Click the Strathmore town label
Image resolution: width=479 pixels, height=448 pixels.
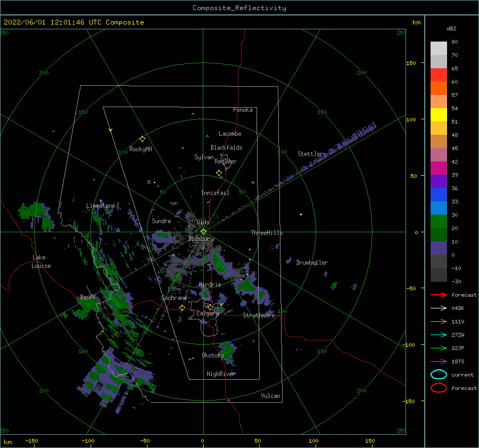pyautogui.click(x=259, y=315)
